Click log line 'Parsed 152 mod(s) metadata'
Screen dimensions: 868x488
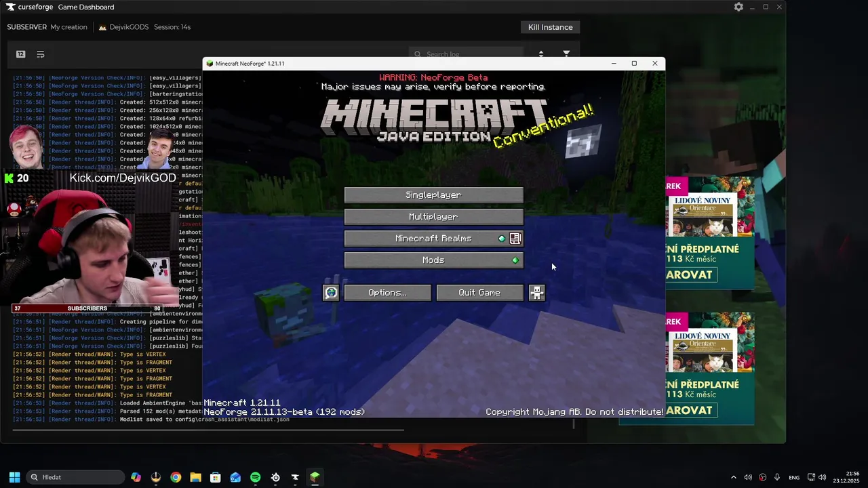click(161, 411)
